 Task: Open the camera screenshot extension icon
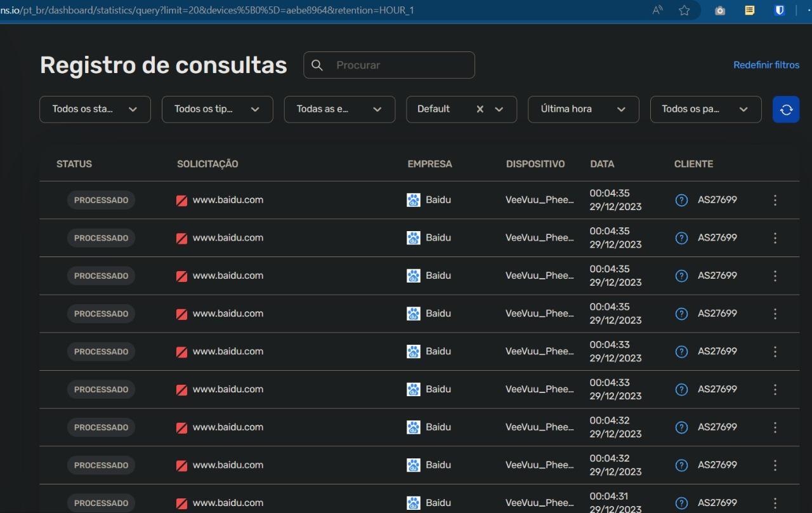point(720,10)
